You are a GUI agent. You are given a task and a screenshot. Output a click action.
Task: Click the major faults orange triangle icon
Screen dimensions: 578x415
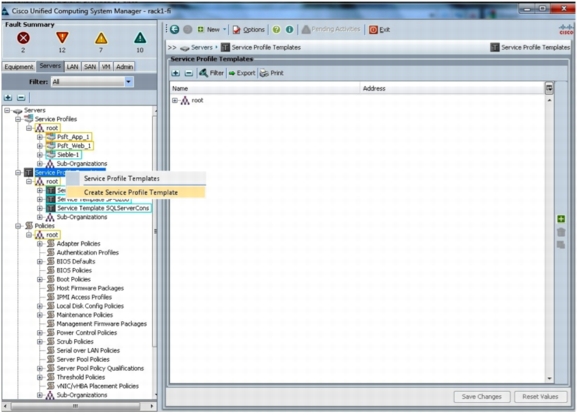62,38
